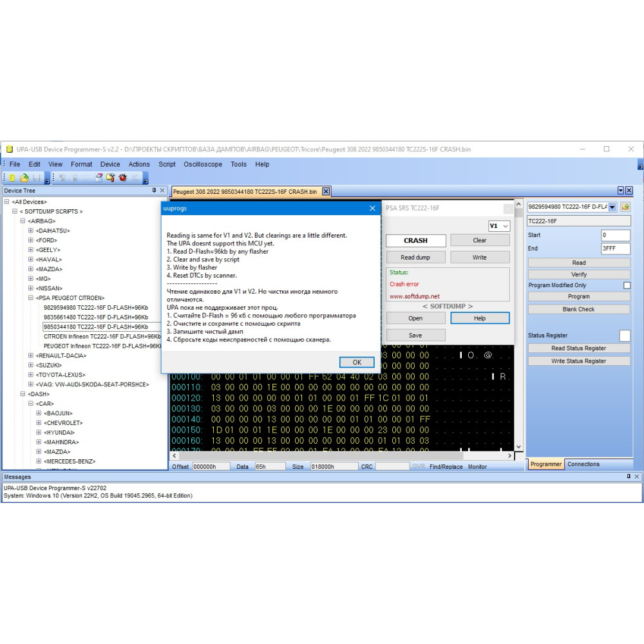Close the Messages panel

point(637,477)
